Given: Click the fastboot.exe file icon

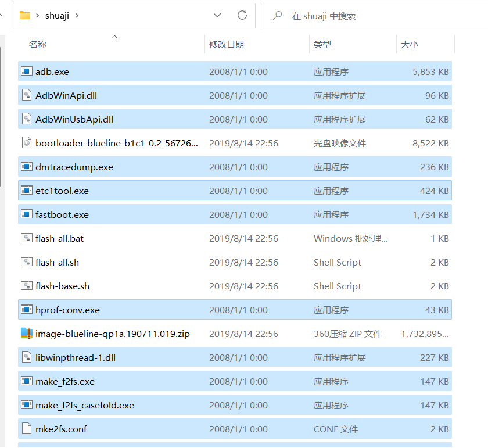Looking at the screenshot, I should point(27,214).
